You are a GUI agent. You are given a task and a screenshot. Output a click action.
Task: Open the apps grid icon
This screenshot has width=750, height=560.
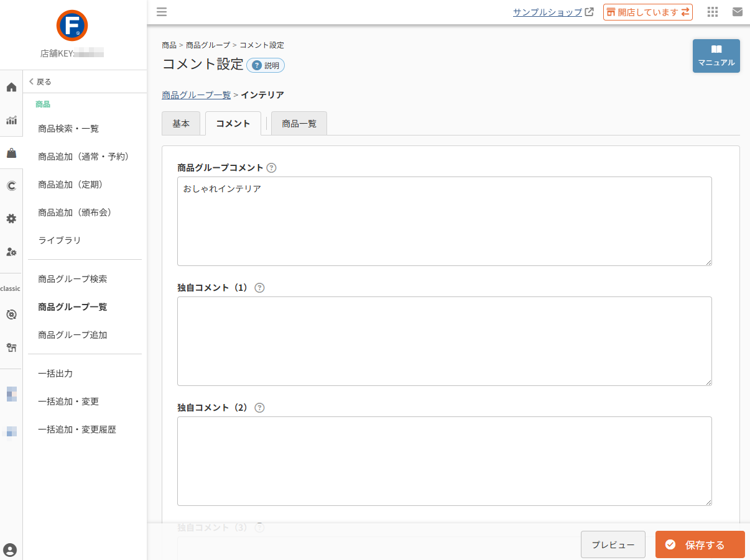713,12
